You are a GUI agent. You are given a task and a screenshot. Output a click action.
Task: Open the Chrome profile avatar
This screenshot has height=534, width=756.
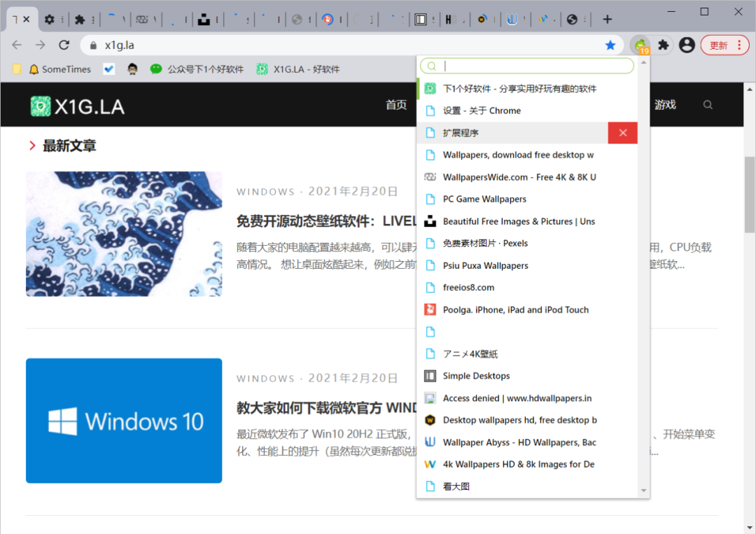(x=687, y=45)
